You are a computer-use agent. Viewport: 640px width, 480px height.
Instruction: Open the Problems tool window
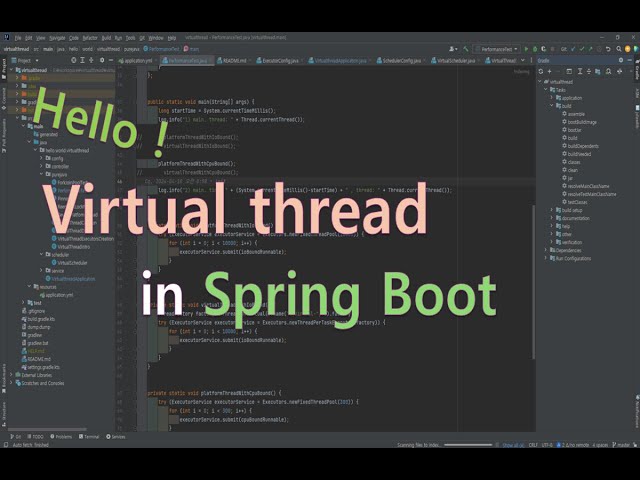[61, 437]
